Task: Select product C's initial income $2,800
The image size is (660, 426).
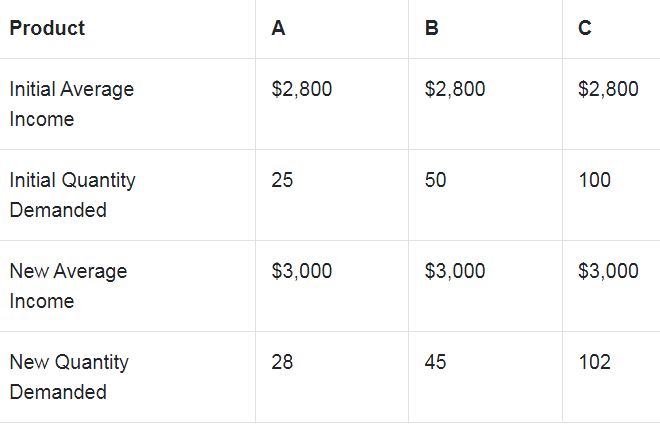Action: (608, 89)
